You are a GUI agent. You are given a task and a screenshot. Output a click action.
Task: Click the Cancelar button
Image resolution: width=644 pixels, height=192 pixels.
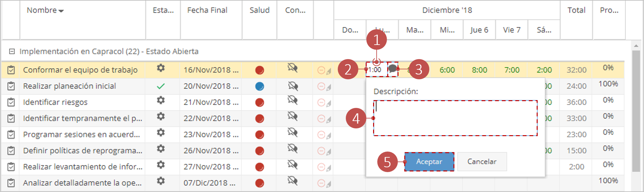click(x=482, y=161)
